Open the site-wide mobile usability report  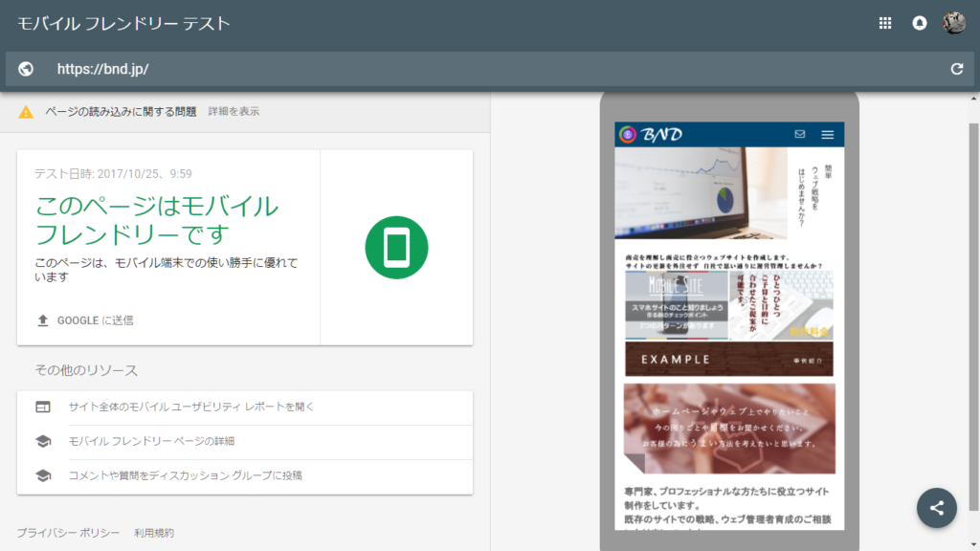pyautogui.click(x=191, y=407)
